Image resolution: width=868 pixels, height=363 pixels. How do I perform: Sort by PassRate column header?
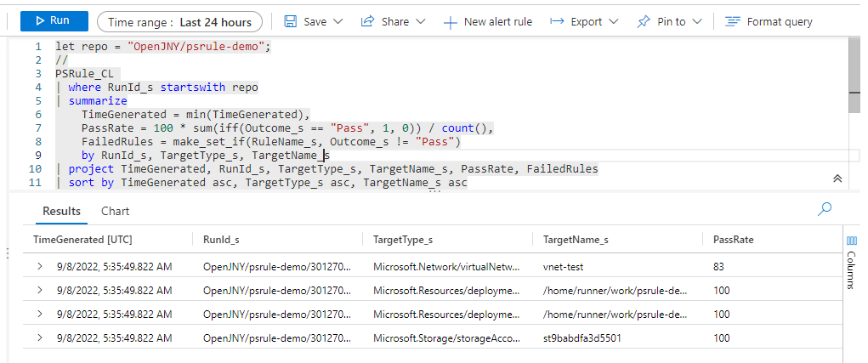[734, 240]
